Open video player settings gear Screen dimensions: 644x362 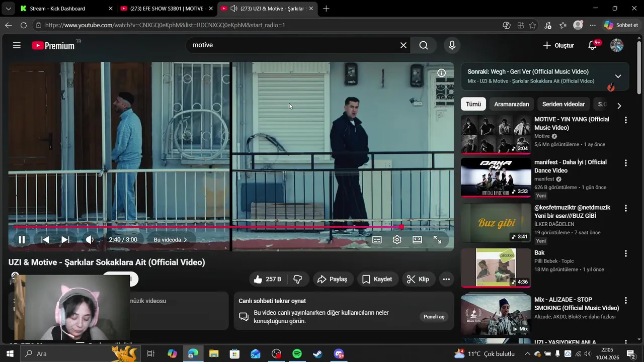pos(397,240)
